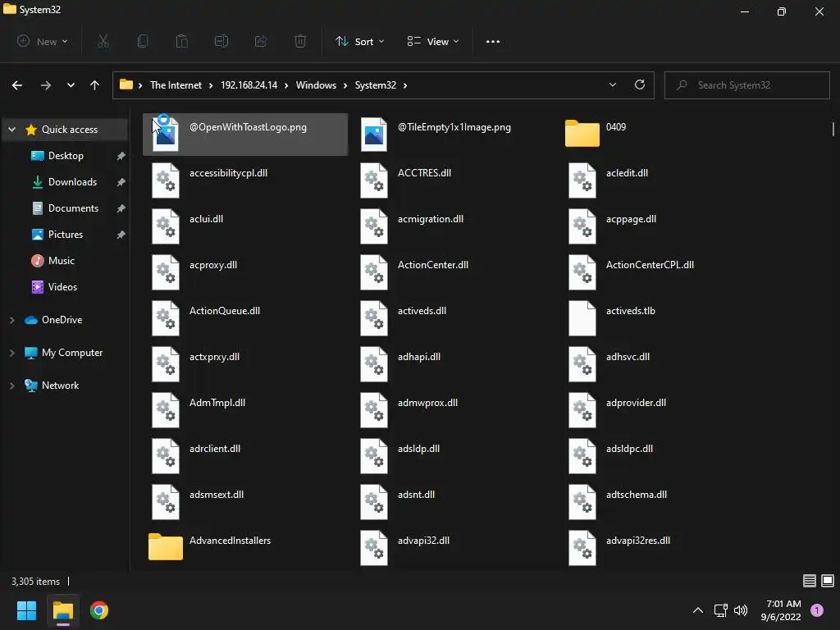The width and height of the screenshot is (840, 630).
Task: Expand the Network tree node
Action: click(11, 386)
